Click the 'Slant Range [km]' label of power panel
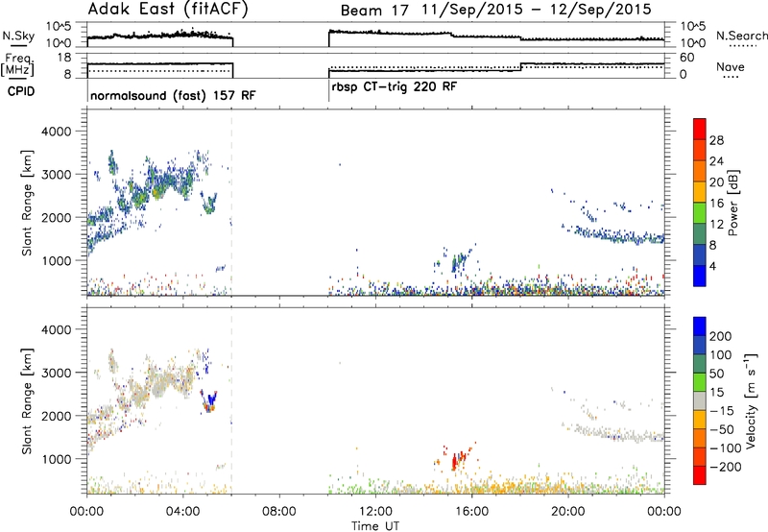The height and width of the screenshot is (532, 768). point(27,203)
